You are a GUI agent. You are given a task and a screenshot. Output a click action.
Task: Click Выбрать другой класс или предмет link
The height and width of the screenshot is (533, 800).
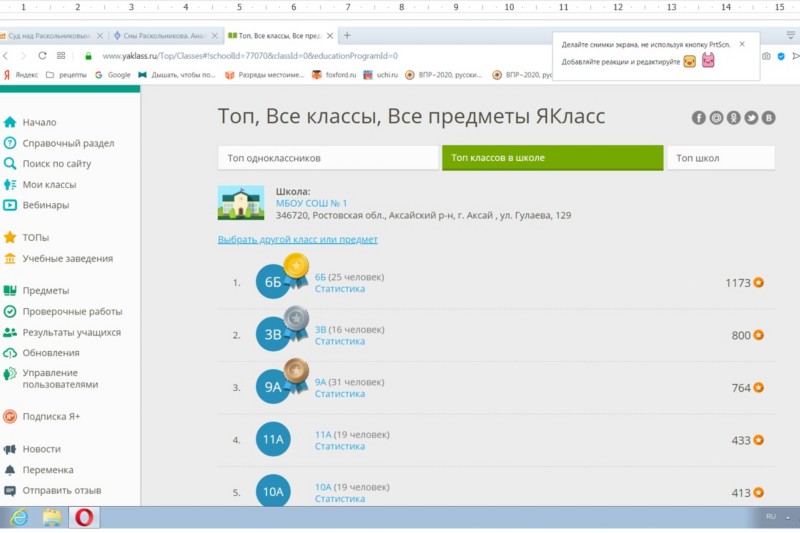(x=297, y=239)
